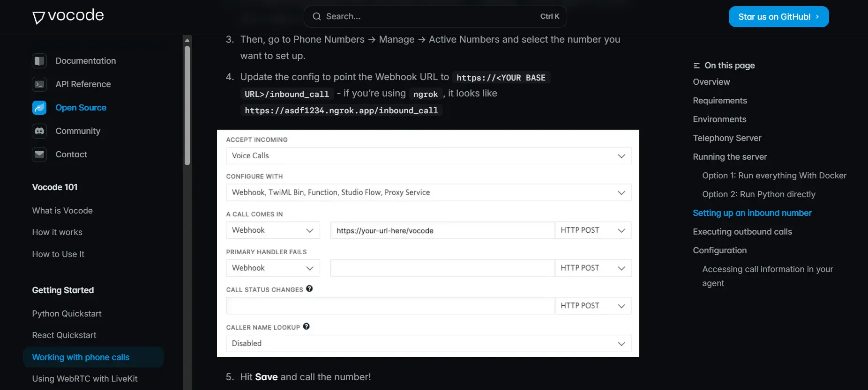Viewport: 868px width, 390px height.
Task: Open the Caller Name Lookup Disabled dropdown
Action: click(x=428, y=343)
